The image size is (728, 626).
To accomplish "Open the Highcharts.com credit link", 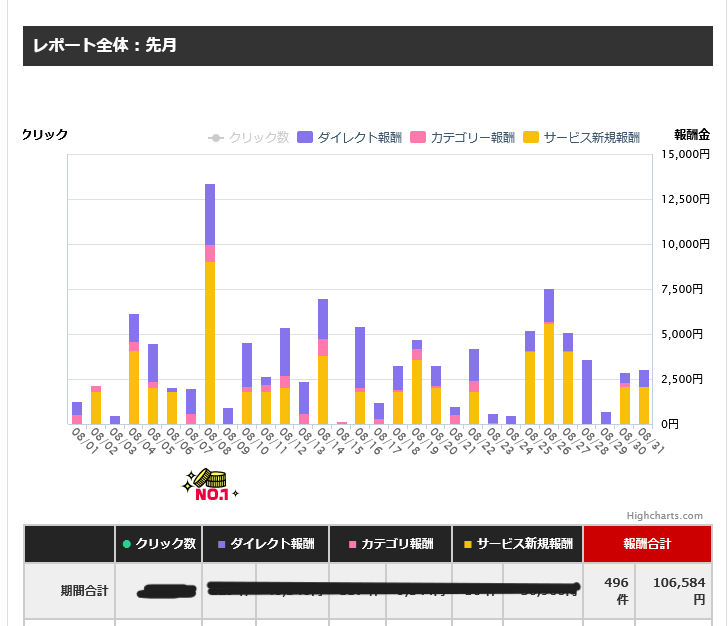I will [x=667, y=516].
